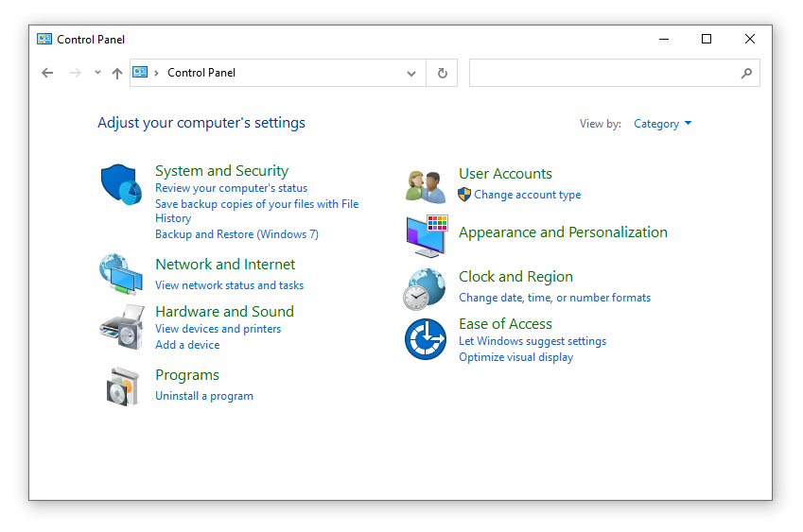
Task: Open the Appearance and Personalization heading
Action: [x=564, y=232]
